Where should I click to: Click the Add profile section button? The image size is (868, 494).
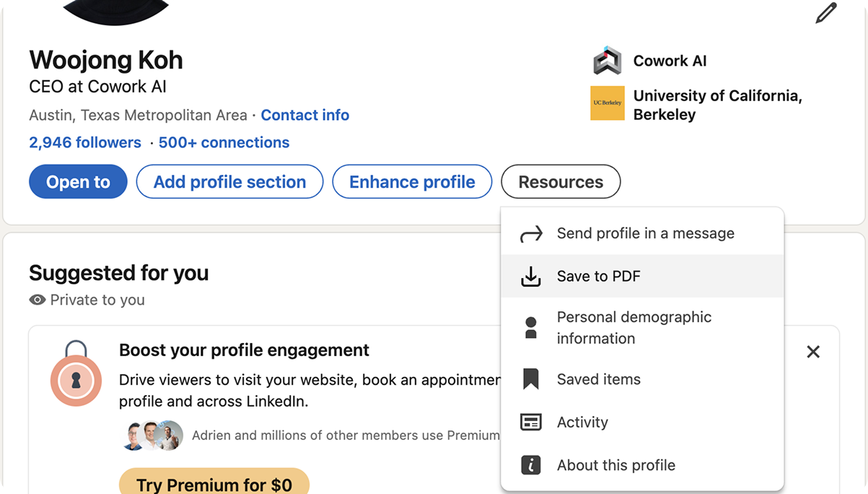coord(229,182)
